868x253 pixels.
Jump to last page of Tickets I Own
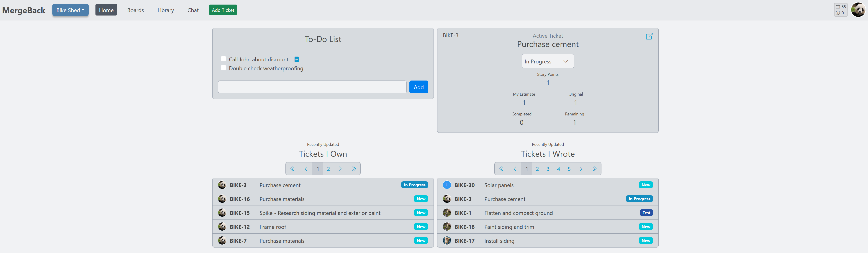point(354,169)
